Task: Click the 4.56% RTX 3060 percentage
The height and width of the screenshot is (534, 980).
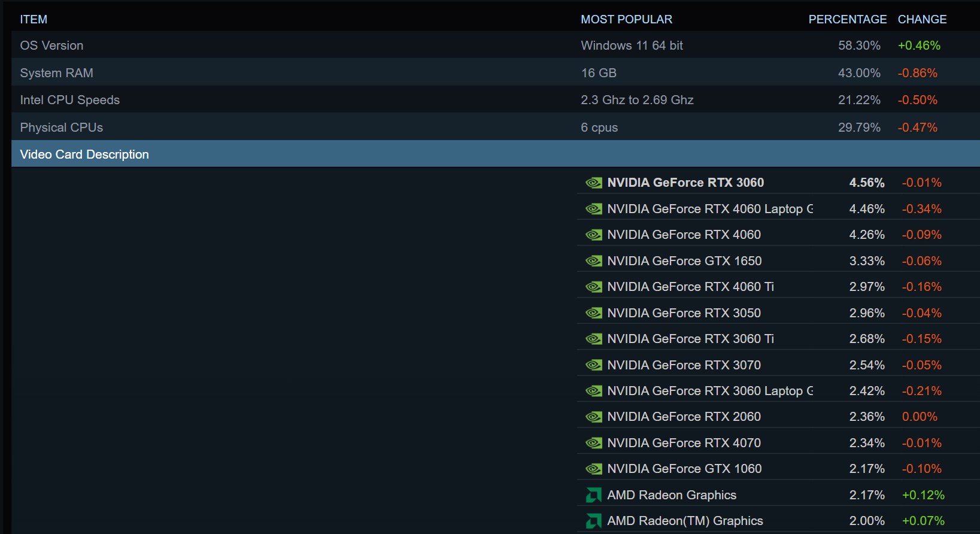Action: click(x=867, y=183)
